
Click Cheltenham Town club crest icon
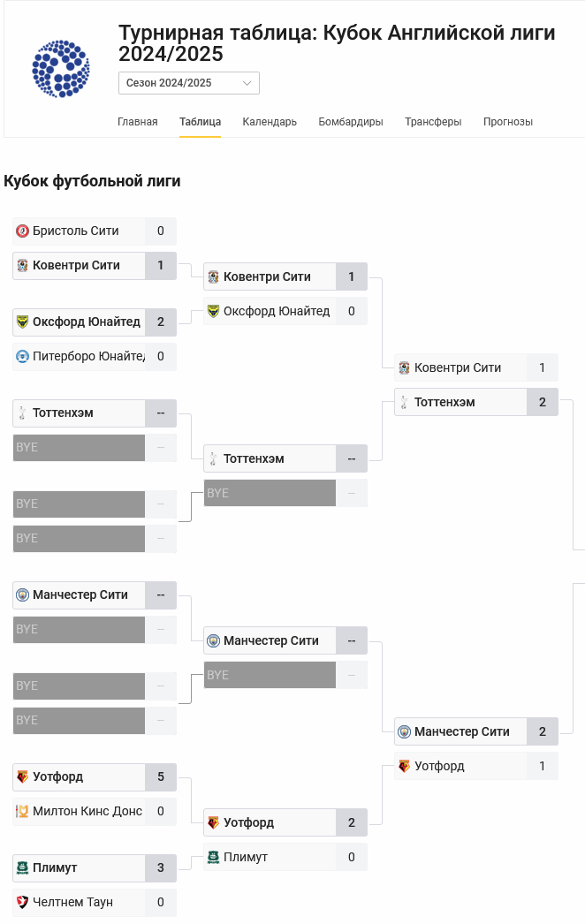click(23, 903)
